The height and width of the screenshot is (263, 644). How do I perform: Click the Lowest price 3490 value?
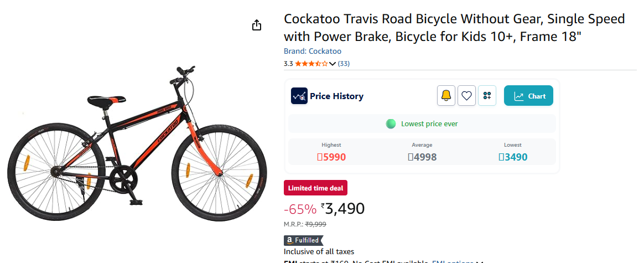513,157
